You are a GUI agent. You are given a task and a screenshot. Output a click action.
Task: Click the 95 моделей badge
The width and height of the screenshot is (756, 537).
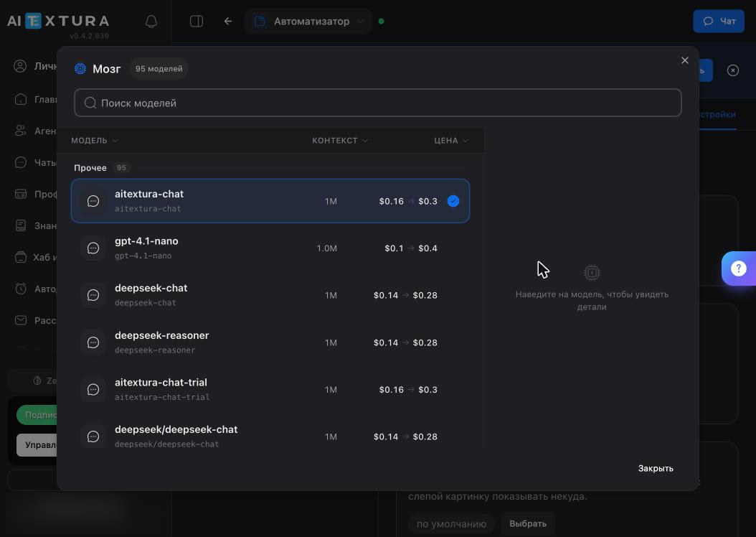(159, 68)
